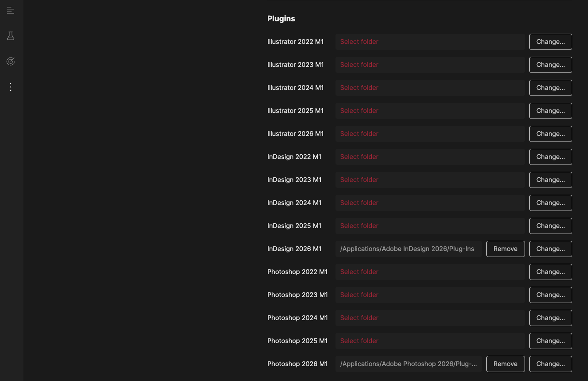Image resolution: width=588 pixels, height=381 pixels.
Task: Click the Illustrator 2023 M1 Select folder field
Action: [430, 65]
